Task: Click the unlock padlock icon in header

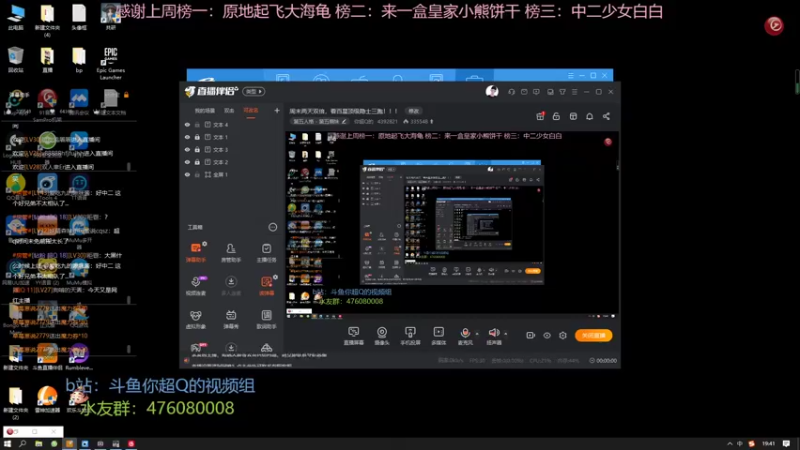Action: (x=556, y=116)
